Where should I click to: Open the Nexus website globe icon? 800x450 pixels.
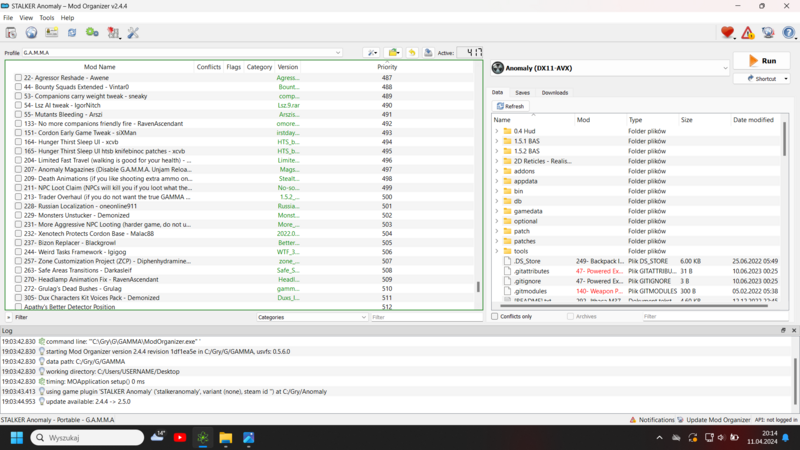31,33
